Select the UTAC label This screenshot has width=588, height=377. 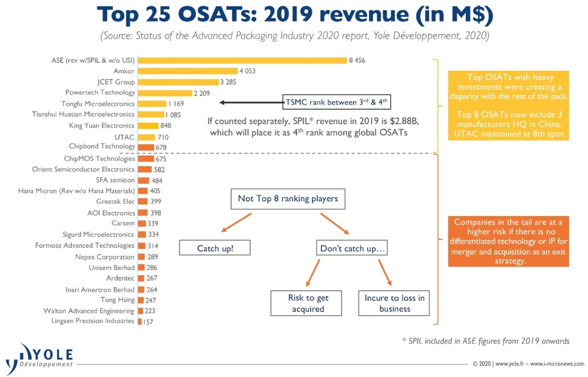click(124, 137)
